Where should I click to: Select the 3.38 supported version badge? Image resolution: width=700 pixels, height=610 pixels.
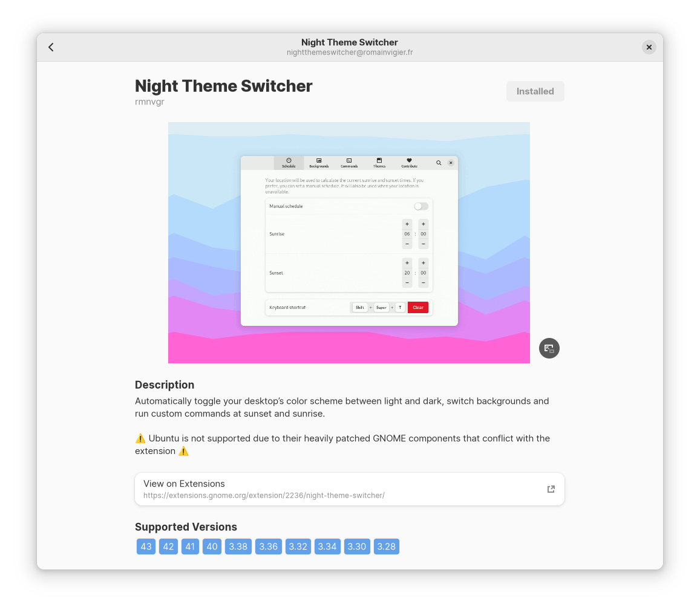coord(238,547)
